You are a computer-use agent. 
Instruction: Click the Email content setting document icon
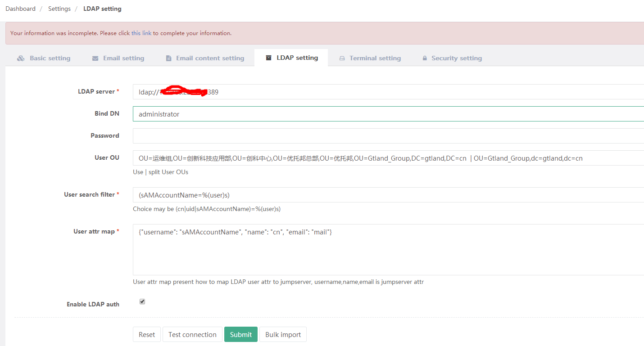pyautogui.click(x=169, y=58)
